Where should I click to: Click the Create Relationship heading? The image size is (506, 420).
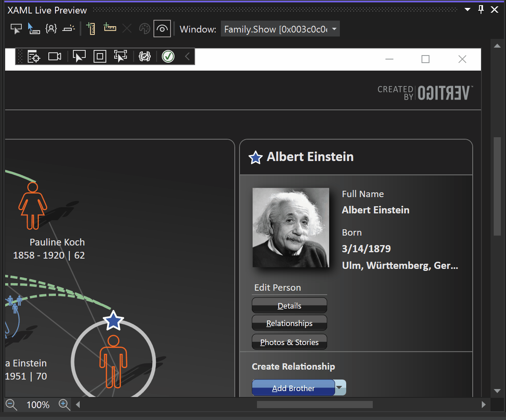(293, 366)
